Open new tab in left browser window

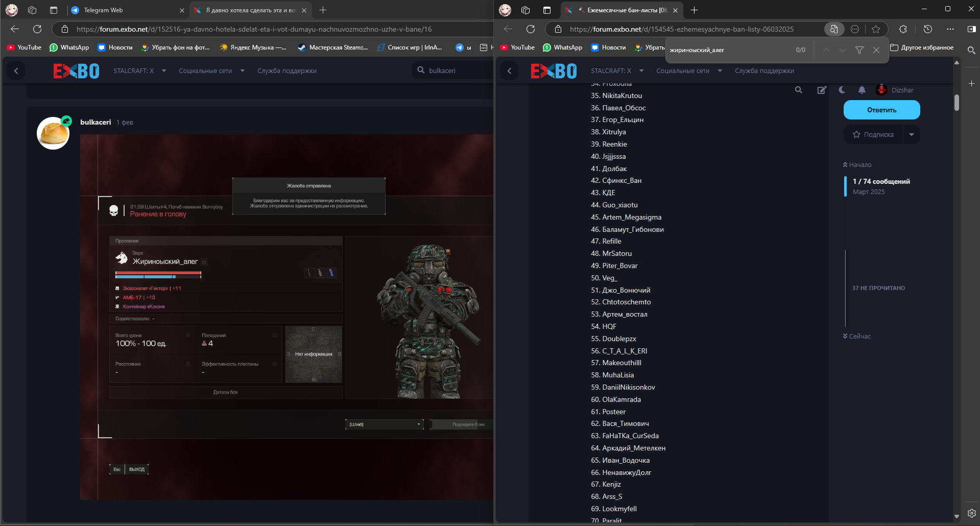323,10
